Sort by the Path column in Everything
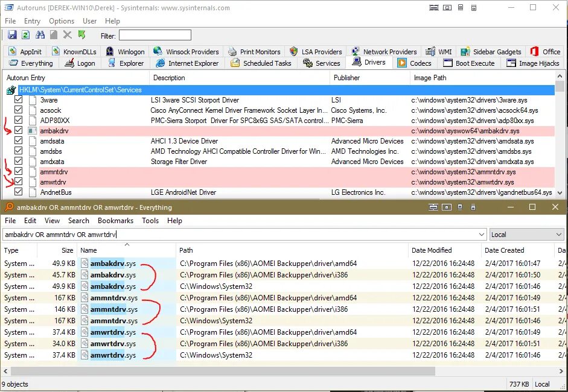The width and height of the screenshot is (568, 392). [292, 250]
